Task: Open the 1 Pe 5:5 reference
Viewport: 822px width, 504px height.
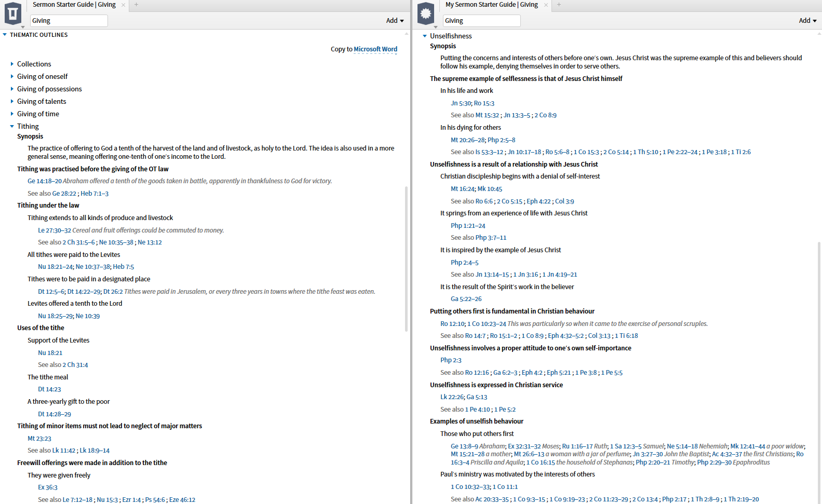Action: [612, 373]
